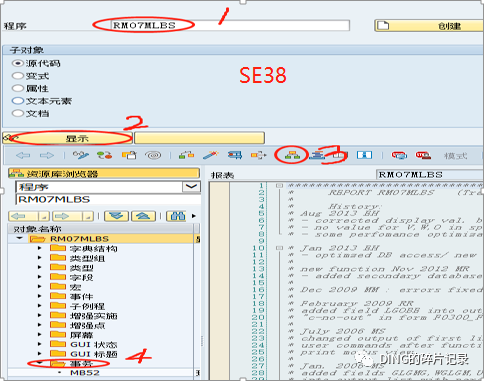The image size is (484, 381).
Task: Click the back arrow in editor toolbar
Action: (x=23, y=155)
